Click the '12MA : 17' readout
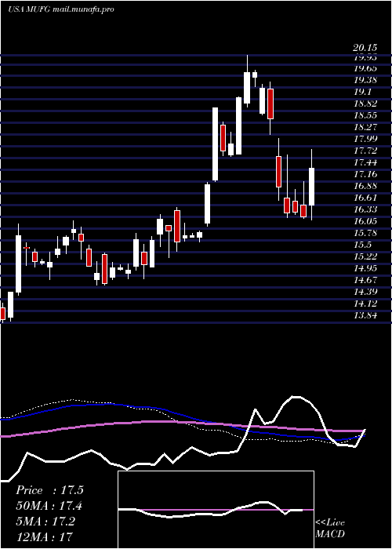This screenshot has height=549, width=392. [44, 536]
